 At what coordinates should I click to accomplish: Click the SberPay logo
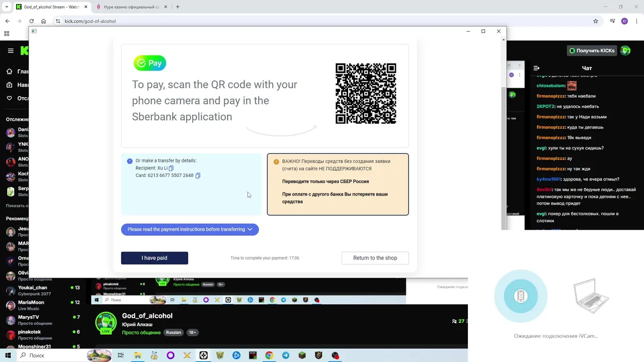pos(150,63)
